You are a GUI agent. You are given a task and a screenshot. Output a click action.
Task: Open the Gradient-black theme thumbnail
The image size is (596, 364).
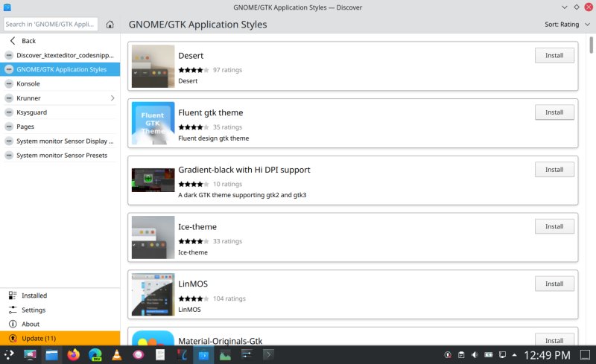[x=153, y=180]
